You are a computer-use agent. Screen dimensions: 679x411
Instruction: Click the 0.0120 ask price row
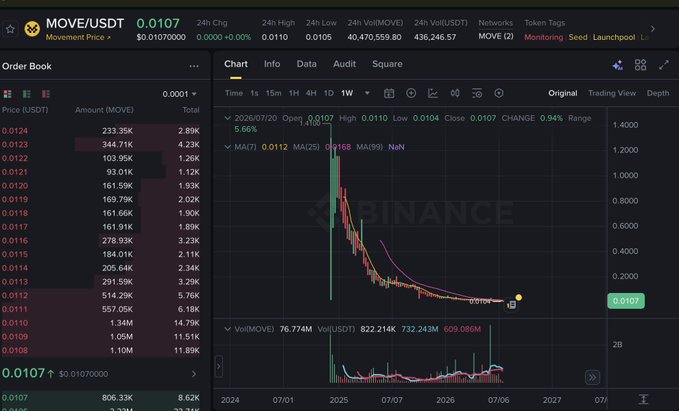(101, 186)
